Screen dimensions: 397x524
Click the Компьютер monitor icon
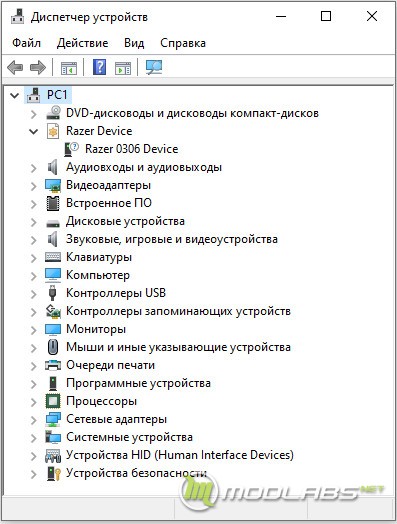53,275
